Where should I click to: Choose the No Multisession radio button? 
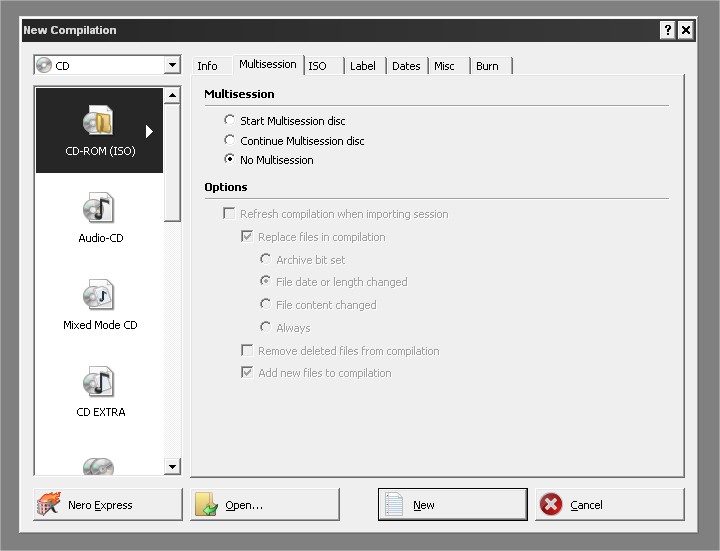click(x=230, y=160)
